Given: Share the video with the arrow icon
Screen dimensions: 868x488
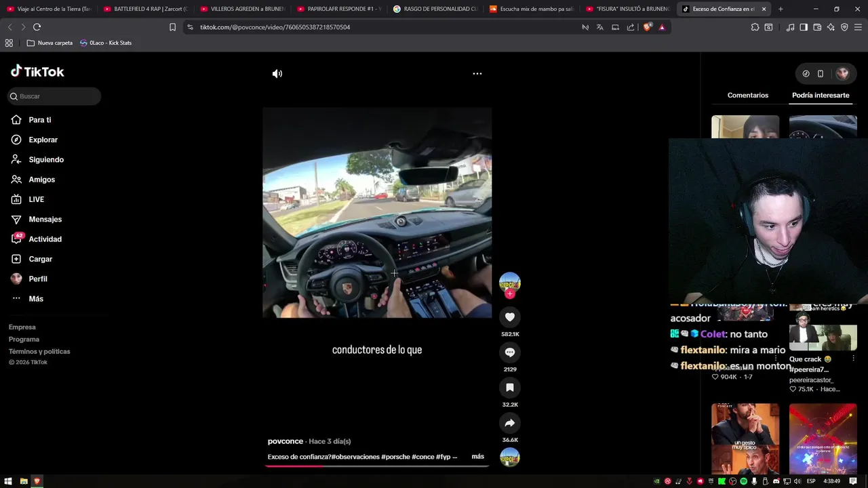Looking at the screenshot, I should click(510, 423).
